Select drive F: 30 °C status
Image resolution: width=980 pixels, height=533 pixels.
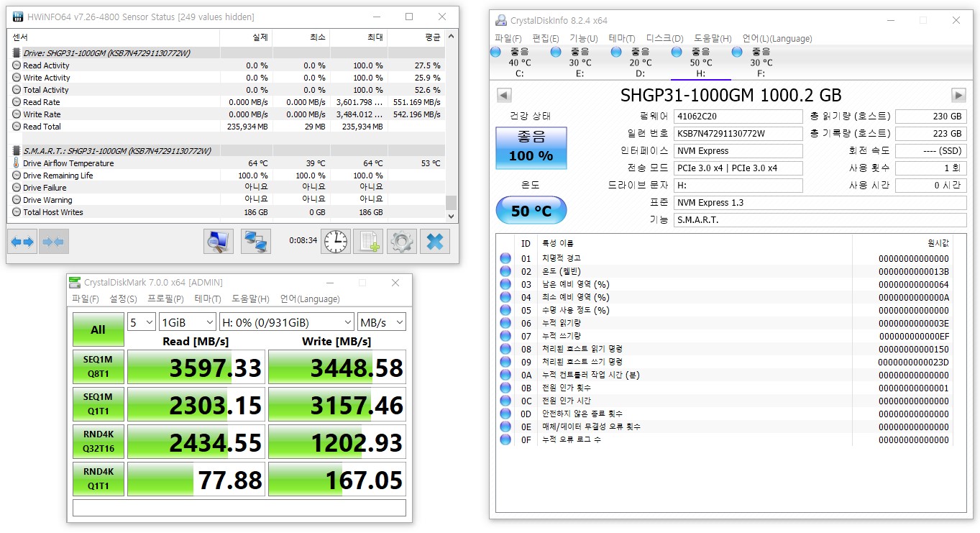click(761, 63)
